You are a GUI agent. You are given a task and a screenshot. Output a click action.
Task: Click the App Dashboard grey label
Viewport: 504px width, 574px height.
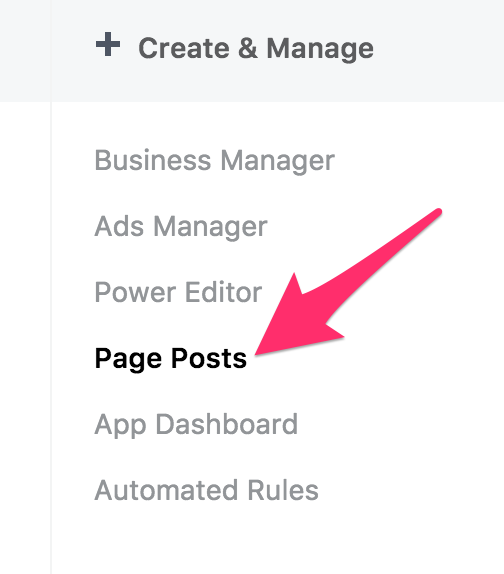[196, 424]
